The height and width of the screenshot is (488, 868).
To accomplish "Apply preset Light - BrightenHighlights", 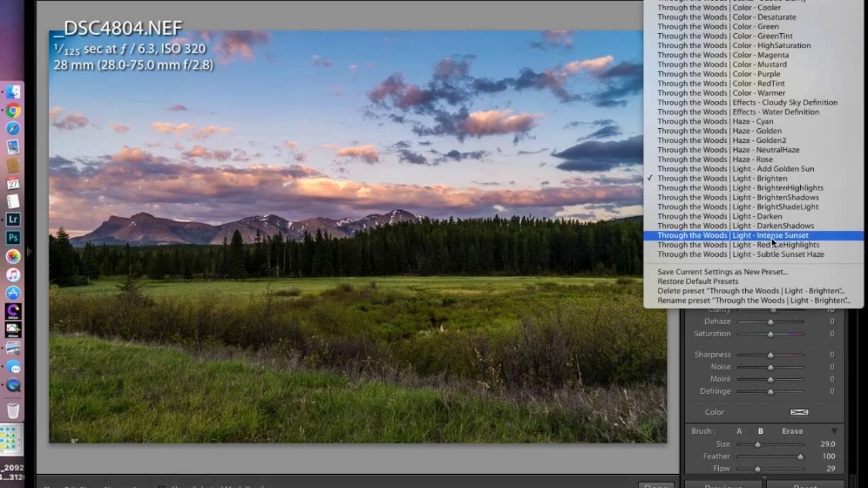I will click(753, 188).
